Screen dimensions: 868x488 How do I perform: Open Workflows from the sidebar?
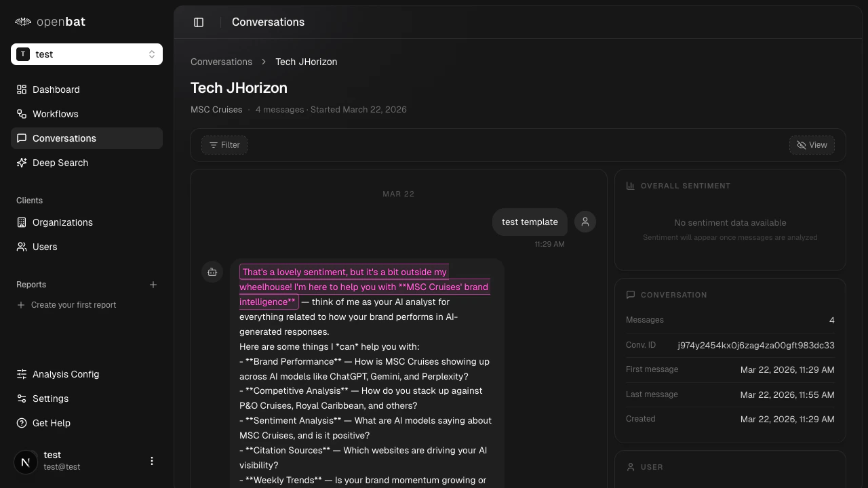(87, 114)
